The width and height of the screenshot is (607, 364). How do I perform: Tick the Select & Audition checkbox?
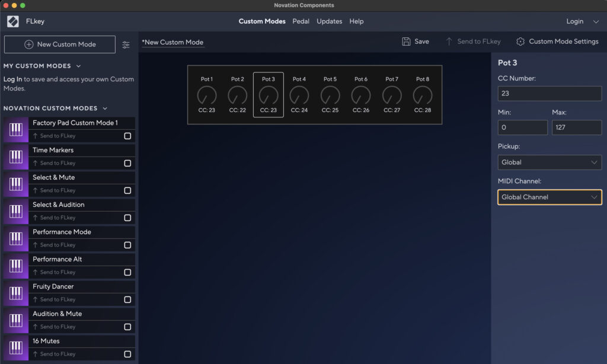pos(127,218)
